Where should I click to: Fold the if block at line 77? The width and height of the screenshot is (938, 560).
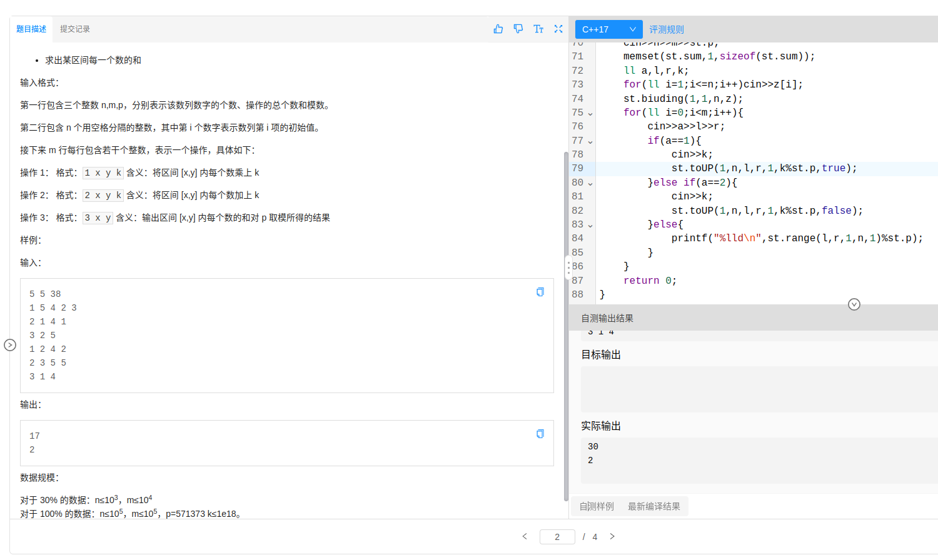[590, 142]
